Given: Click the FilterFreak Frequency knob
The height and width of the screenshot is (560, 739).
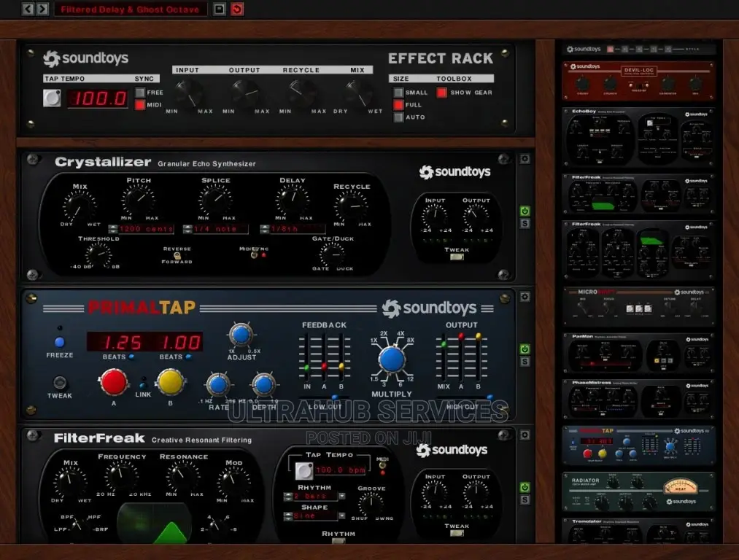Looking at the screenshot, I should click(x=121, y=477).
